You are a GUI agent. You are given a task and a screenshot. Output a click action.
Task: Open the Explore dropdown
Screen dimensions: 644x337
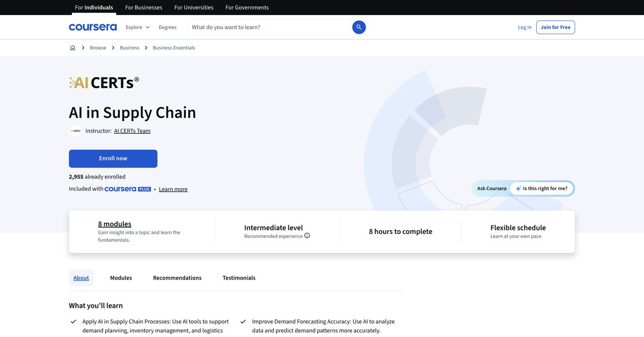[137, 27]
